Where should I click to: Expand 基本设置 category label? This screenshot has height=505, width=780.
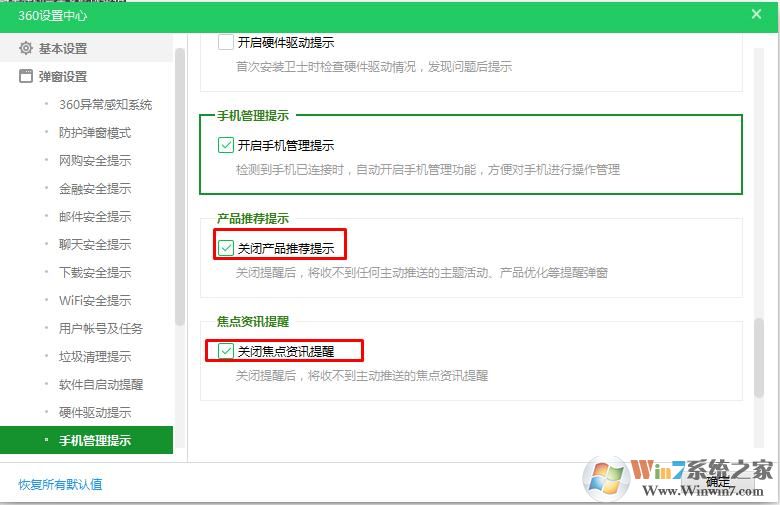click(x=63, y=48)
